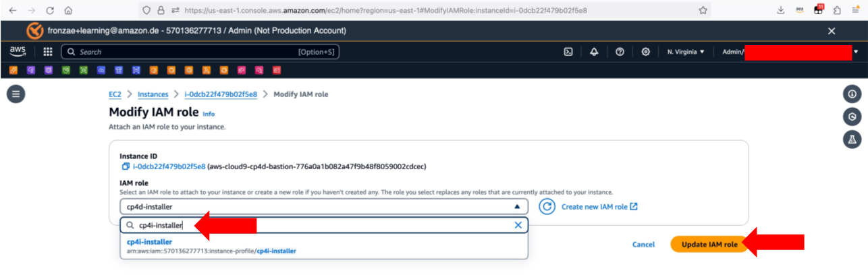868x275 pixels.
Task: Close the account banner with the X
Action: pyautogui.click(x=832, y=31)
